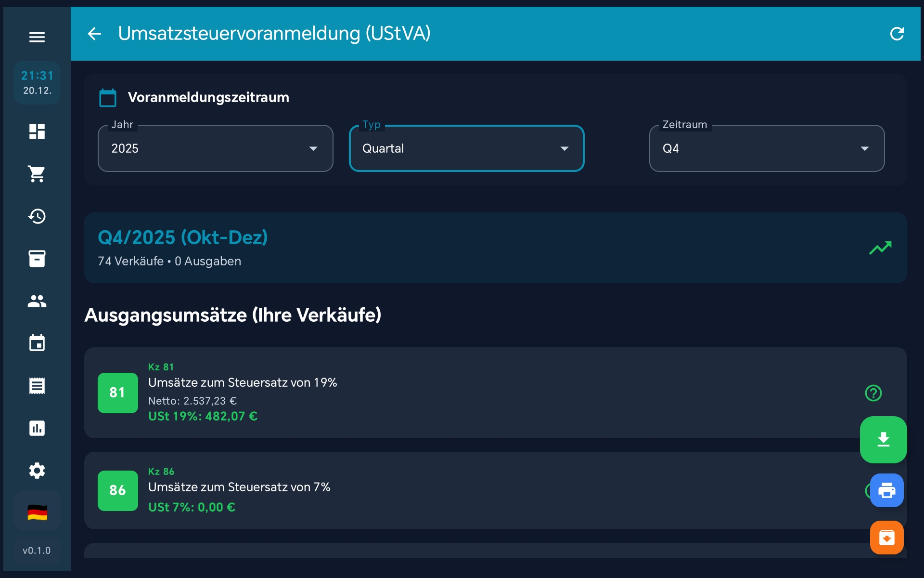Click the green trend arrow on Q4/2025 card

coord(881,248)
